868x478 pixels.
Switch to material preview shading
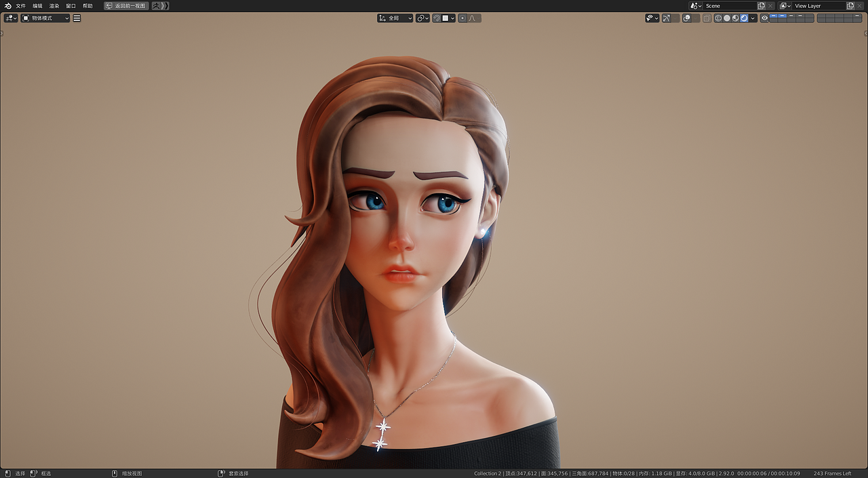click(x=735, y=18)
